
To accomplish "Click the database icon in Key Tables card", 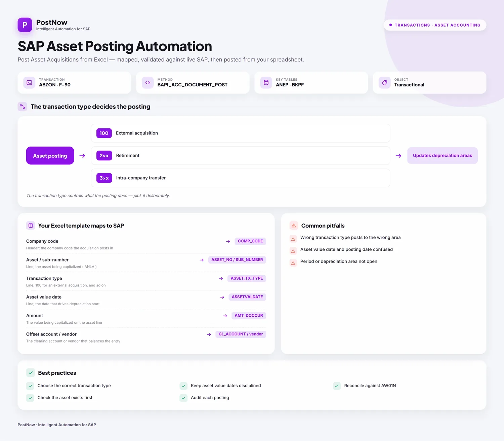I will pos(266,82).
